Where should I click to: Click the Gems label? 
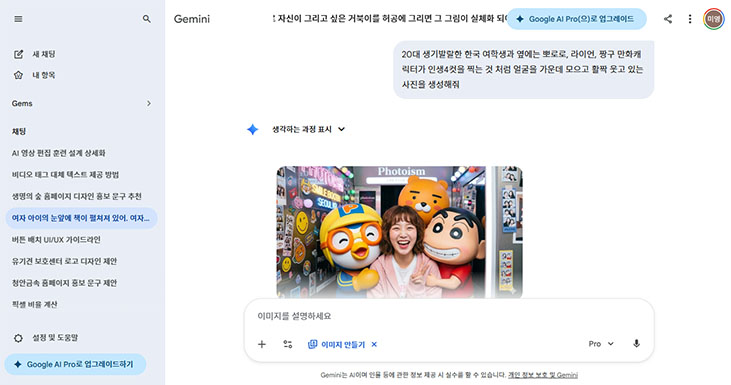(22, 103)
